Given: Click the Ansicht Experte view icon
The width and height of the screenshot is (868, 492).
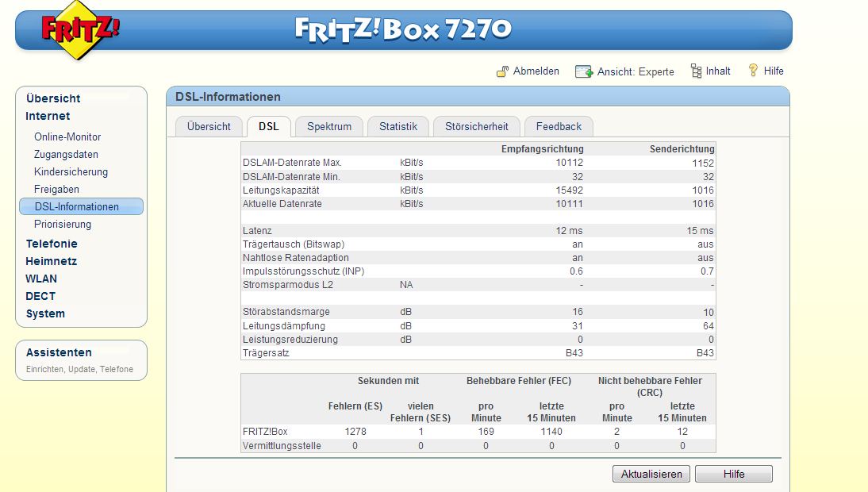Looking at the screenshot, I should tap(584, 71).
